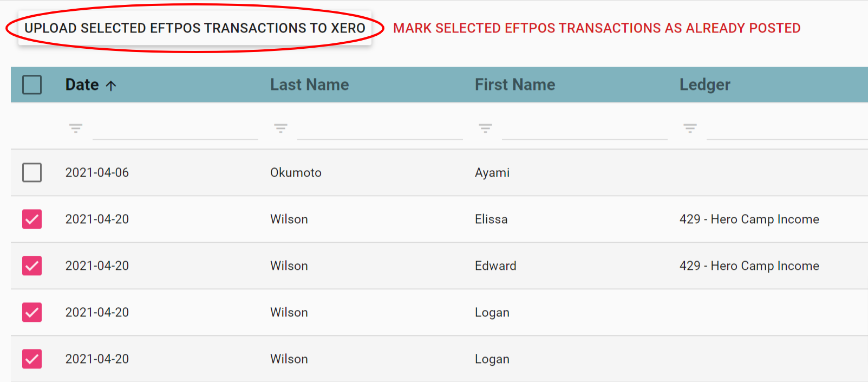Uncheck the last Wilson Logan row checkbox

[x=32, y=359]
